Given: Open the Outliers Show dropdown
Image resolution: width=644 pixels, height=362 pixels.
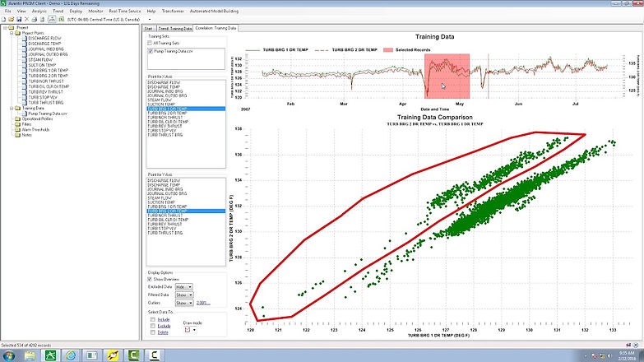Looking at the screenshot, I should (x=183, y=303).
